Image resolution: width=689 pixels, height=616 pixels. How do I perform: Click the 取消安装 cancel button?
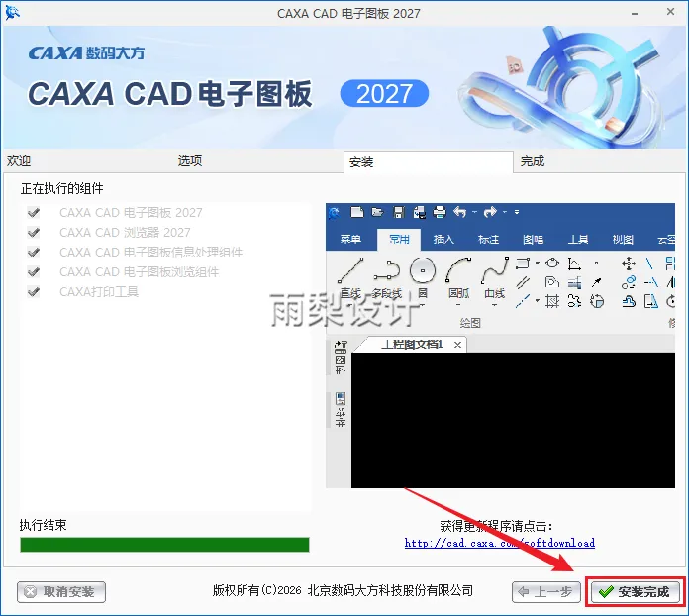(61, 592)
